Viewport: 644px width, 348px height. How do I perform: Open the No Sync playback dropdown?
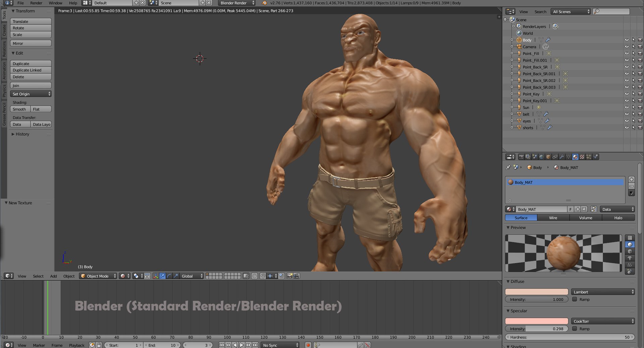click(280, 345)
